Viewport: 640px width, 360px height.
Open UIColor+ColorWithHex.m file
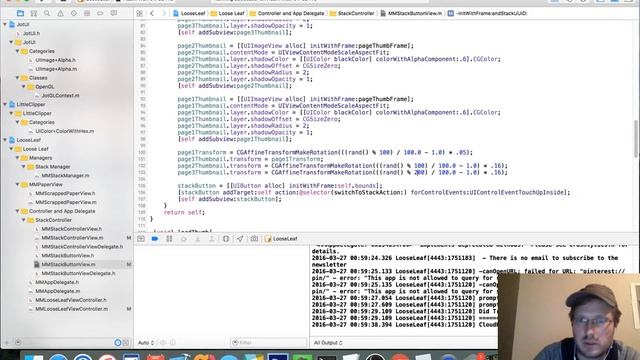tap(64, 131)
